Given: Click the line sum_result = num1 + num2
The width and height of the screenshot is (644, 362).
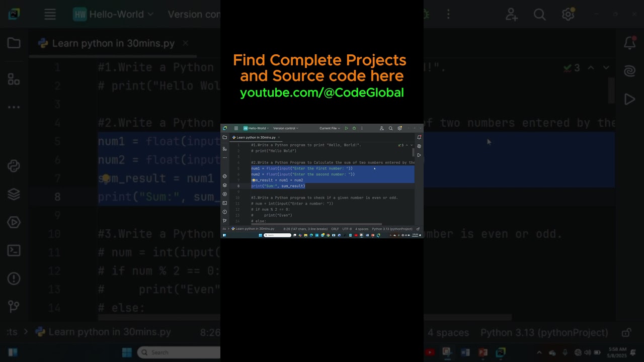Looking at the screenshot, I should click(x=277, y=180).
